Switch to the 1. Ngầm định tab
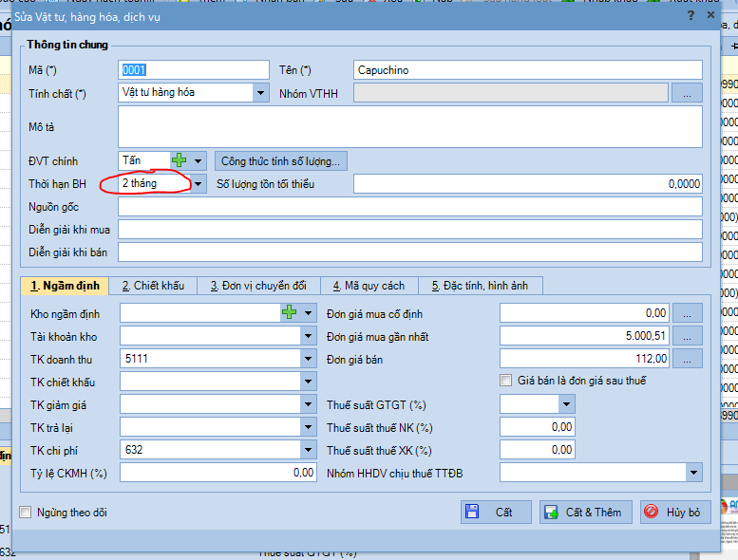This screenshot has width=738, height=560. [x=65, y=286]
